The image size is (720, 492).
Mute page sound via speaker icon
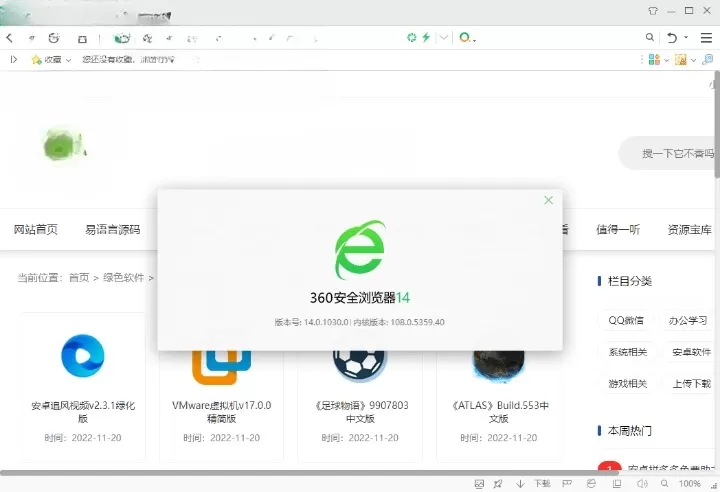coord(642,484)
